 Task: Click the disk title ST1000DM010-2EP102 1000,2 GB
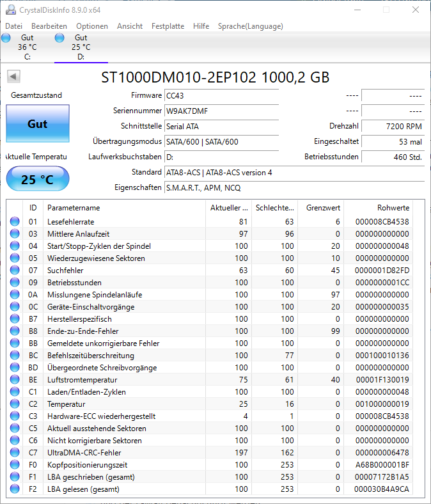tap(215, 77)
